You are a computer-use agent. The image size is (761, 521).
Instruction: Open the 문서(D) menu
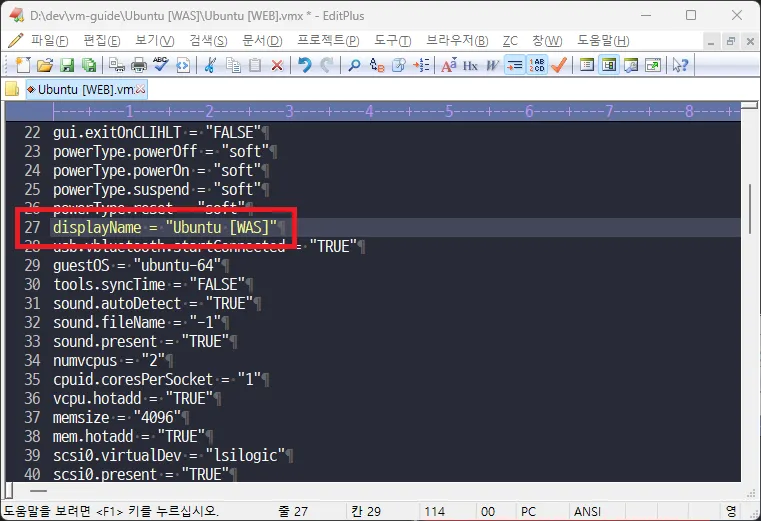[x=262, y=40]
